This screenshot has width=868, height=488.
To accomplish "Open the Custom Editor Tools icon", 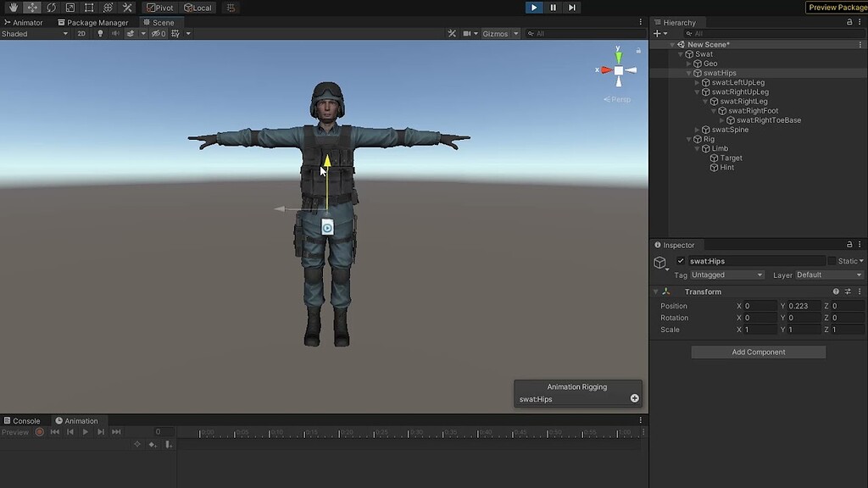I will coord(126,8).
